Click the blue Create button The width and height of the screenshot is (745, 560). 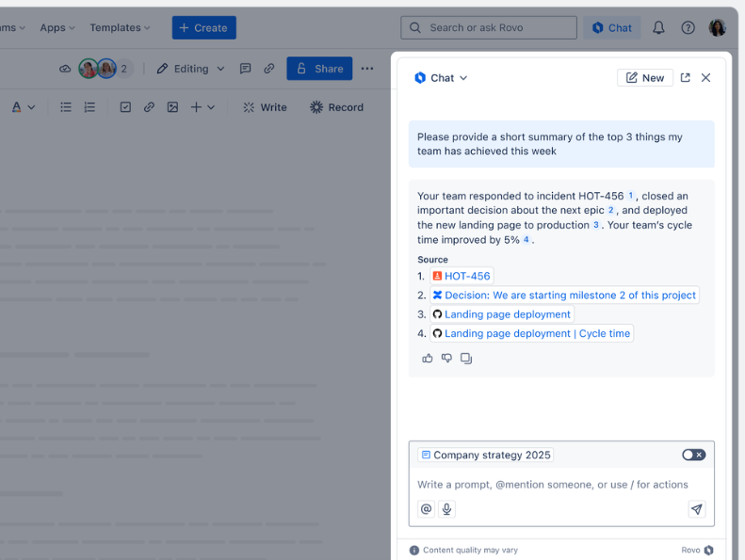point(203,28)
